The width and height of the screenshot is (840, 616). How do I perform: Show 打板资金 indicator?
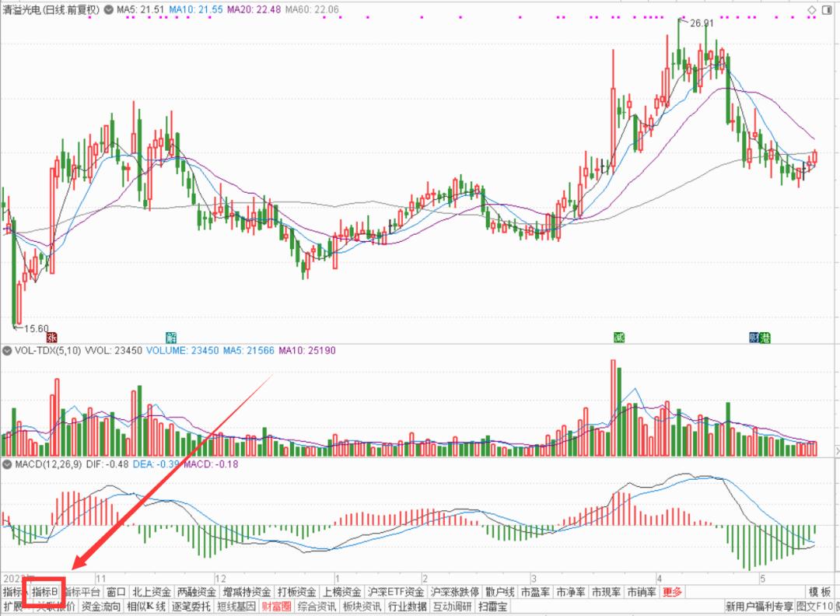click(297, 592)
